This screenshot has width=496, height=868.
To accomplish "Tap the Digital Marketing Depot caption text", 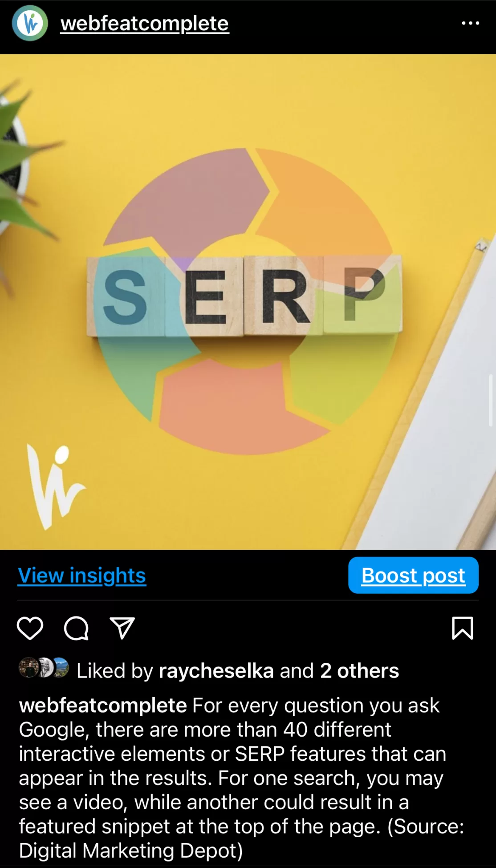I will 130,851.
